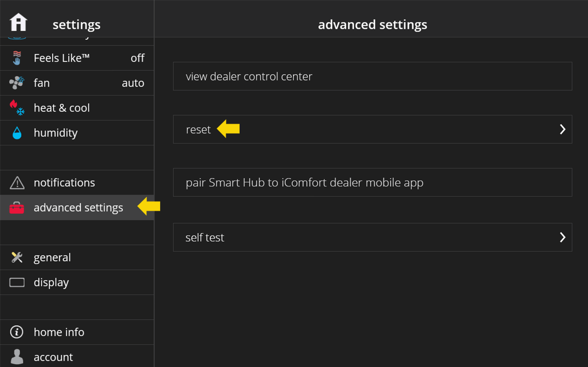Tap the heat & cool flame-snowflake icon
The image size is (588, 367).
pos(17,108)
